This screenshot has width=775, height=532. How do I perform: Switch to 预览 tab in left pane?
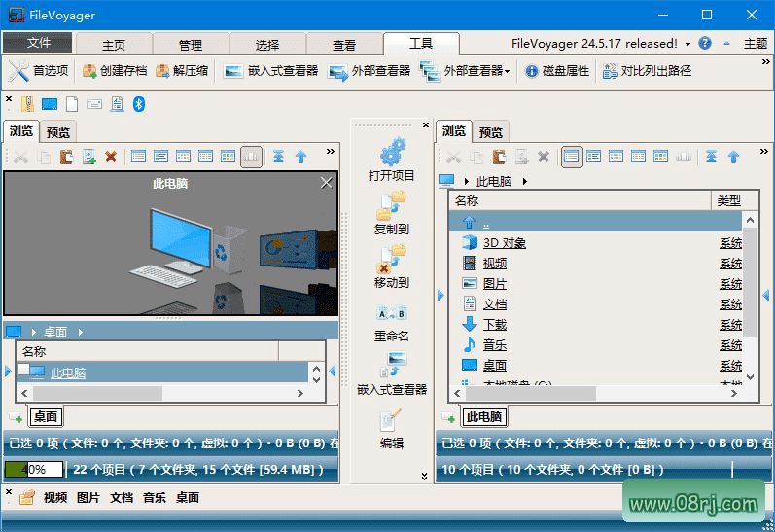point(58,132)
